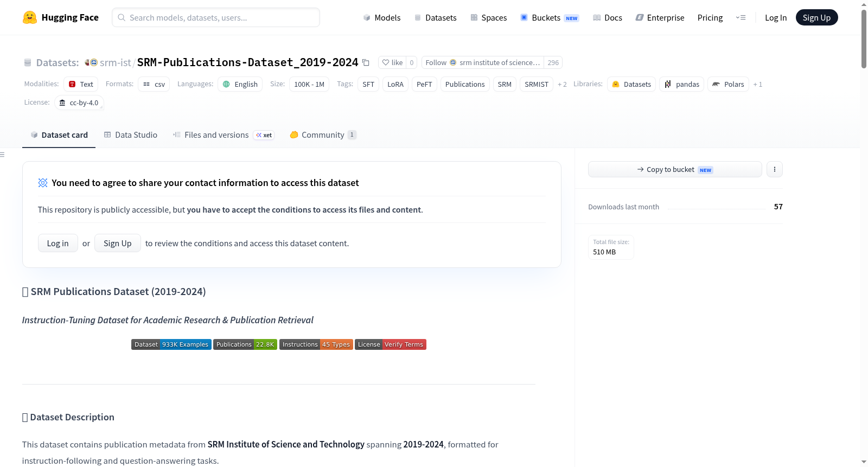Click the Instructions 45 Types badge
The height and width of the screenshot is (467, 868).
click(316, 344)
